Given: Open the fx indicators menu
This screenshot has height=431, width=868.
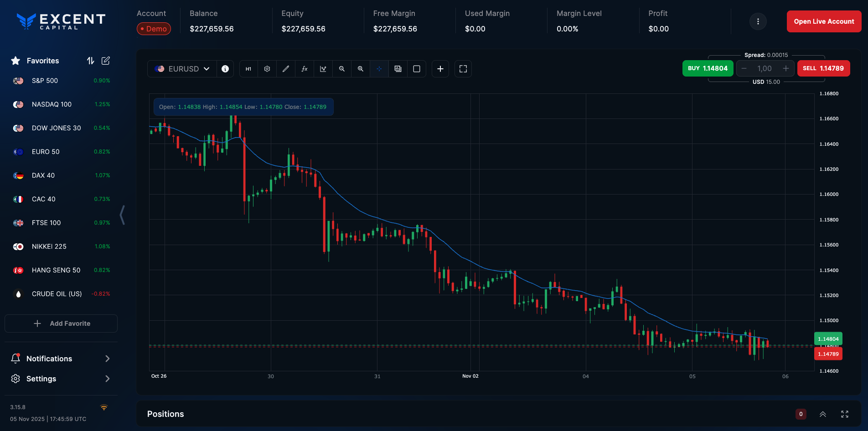Looking at the screenshot, I should (x=305, y=69).
